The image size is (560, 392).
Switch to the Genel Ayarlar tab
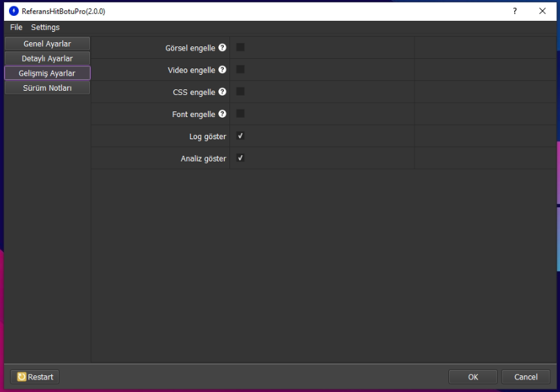pos(47,44)
